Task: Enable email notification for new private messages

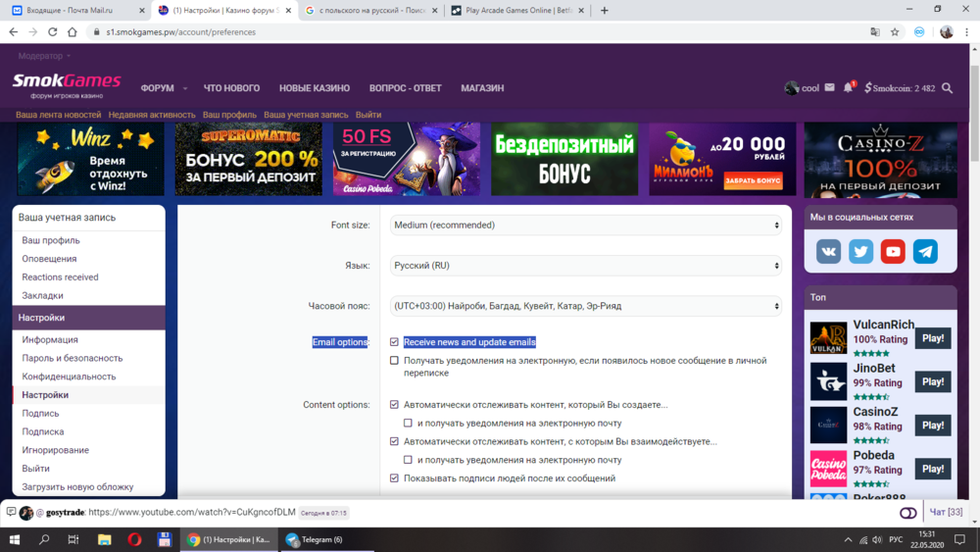Action: (394, 361)
